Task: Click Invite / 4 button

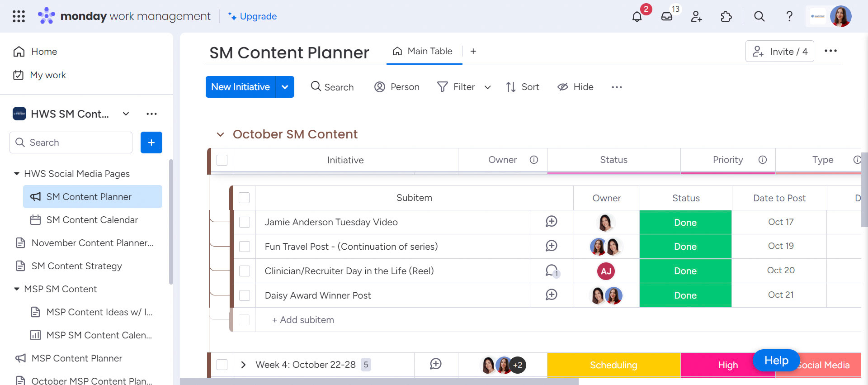Action: click(x=780, y=52)
